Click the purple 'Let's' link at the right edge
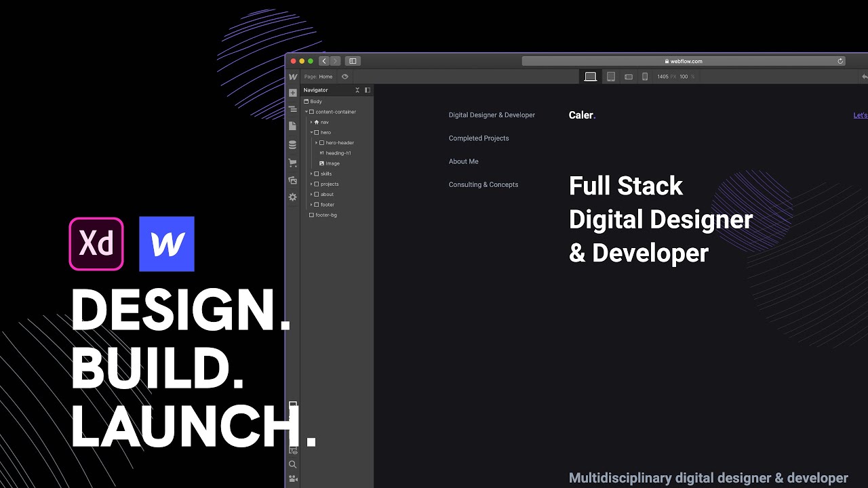This screenshot has height=488, width=868. click(861, 115)
